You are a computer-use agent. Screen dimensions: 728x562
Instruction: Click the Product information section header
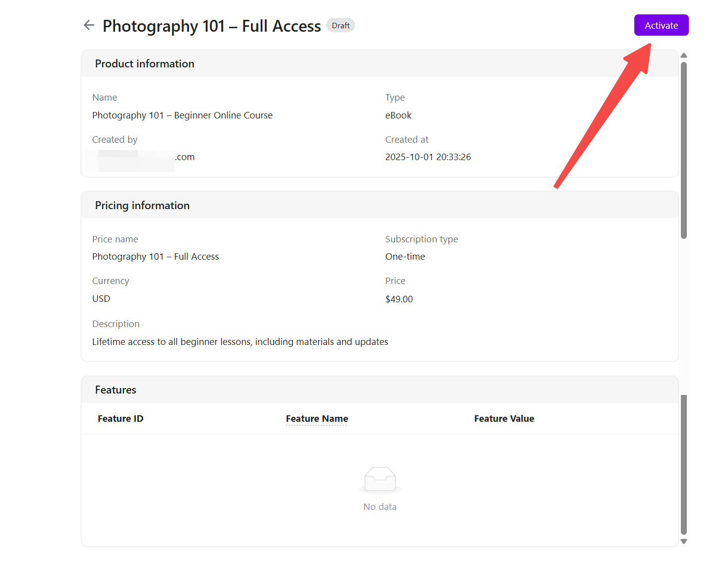point(145,64)
